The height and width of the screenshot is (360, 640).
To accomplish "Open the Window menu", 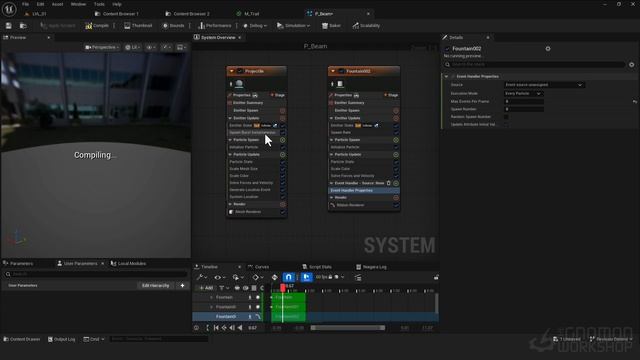I will pyautogui.click(x=78, y=4).
